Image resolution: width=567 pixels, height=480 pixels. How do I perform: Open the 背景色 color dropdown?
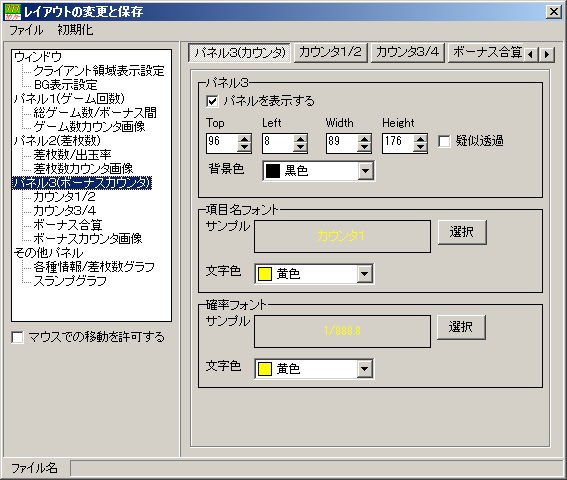click(x=366, y=171)
